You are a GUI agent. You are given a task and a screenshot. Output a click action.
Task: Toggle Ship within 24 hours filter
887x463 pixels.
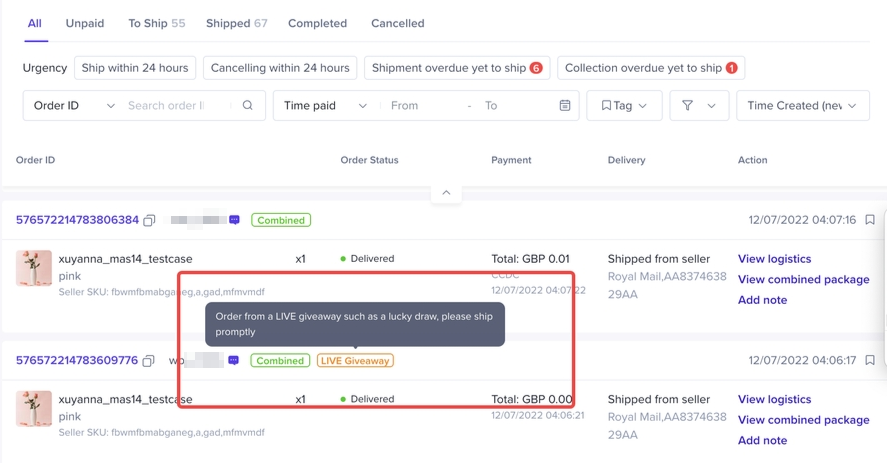click(x=135, y=68)
